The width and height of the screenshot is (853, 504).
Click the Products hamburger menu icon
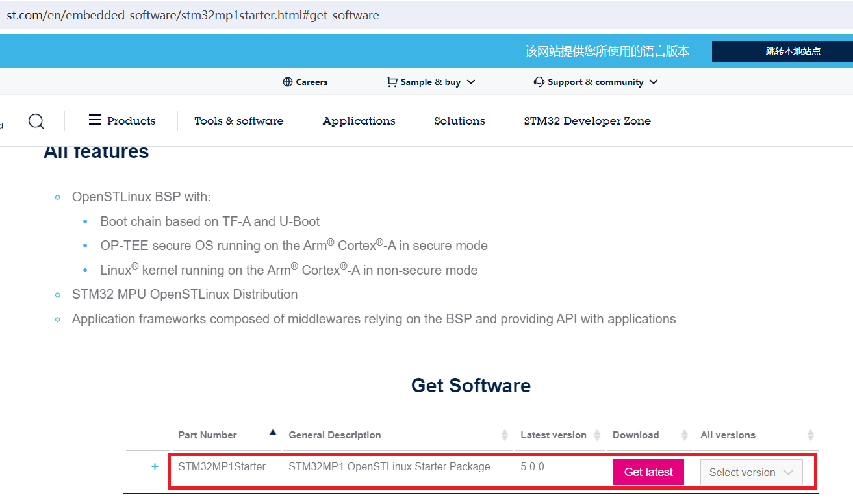click(x=95, y=120)
